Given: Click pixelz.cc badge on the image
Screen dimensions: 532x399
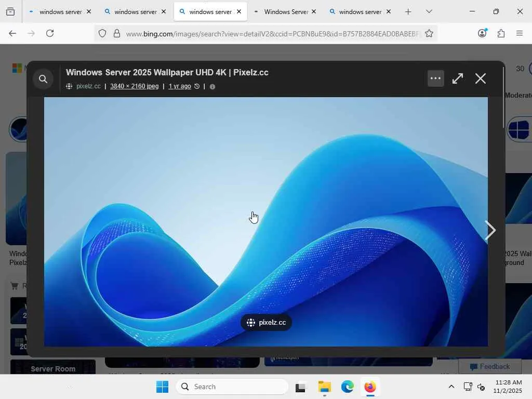Looking at the screenshot, I should click(x=266, y=322).
